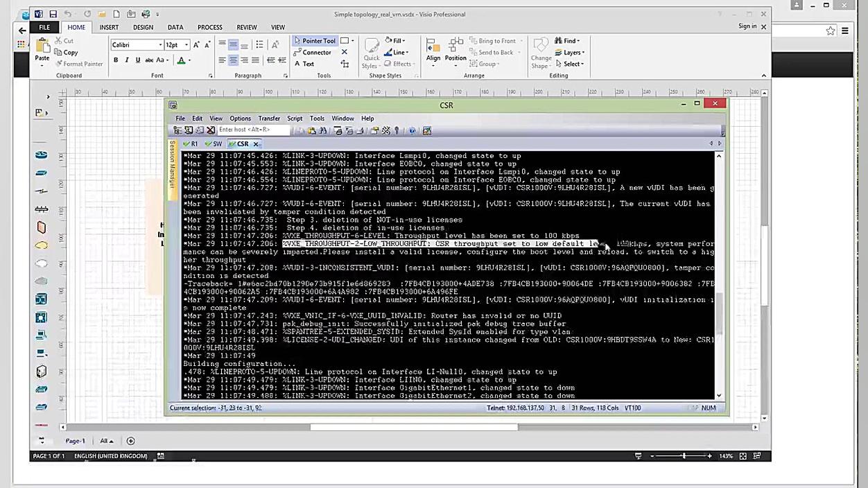Click the Enter host input field
The width and height of the screenshot is (868, 488).
[253, 130]
